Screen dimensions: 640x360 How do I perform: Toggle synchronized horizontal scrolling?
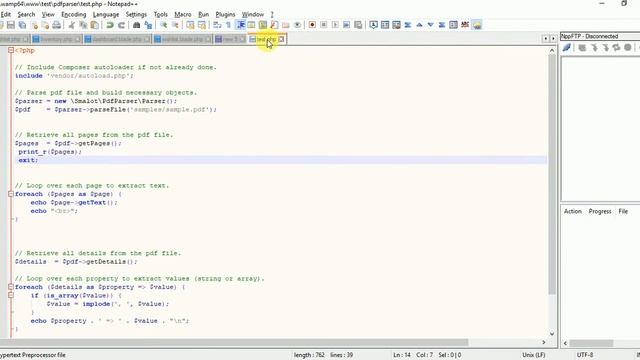click(202, 25)
